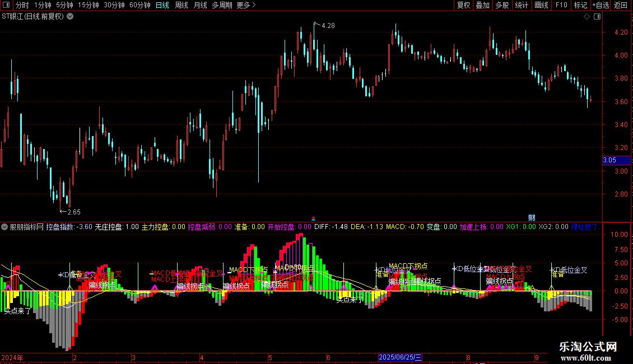Click the 2.65 low price label
633x364 pixels.
click(73, 212)
